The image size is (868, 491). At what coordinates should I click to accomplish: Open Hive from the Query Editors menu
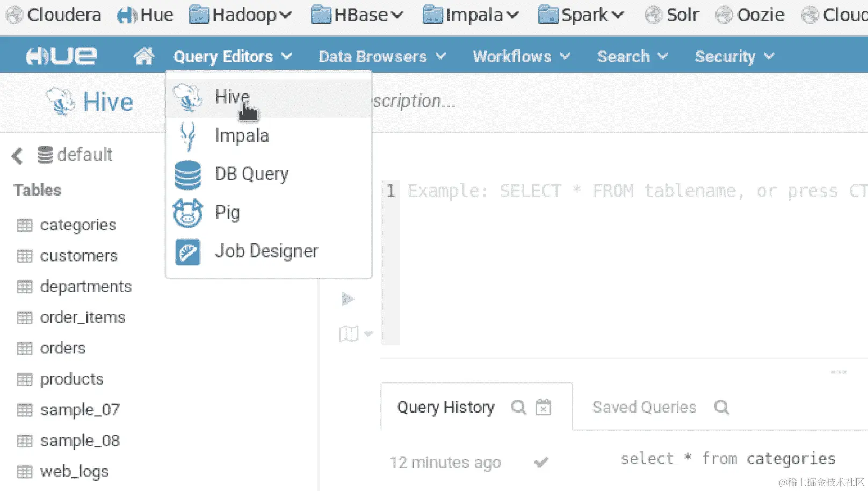click(269, 98)
